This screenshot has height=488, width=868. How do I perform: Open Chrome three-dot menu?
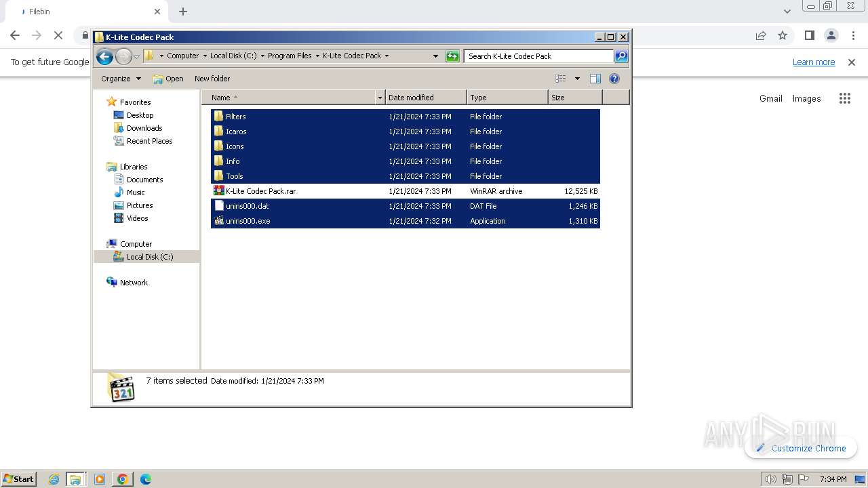pyautogui.click(x=853, y=35)
